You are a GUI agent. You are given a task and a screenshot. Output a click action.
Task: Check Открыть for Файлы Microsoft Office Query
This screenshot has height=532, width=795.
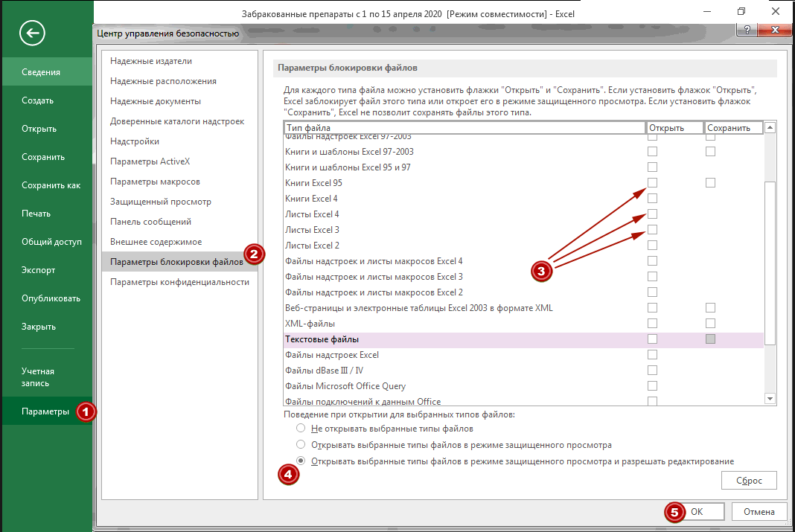(x=653, y=386)
